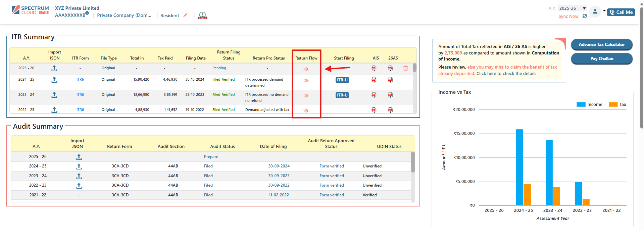The width and height of the screenshot is (644, 230).
Task: Click the Pay Challan button
Action: tap(601, 59)
